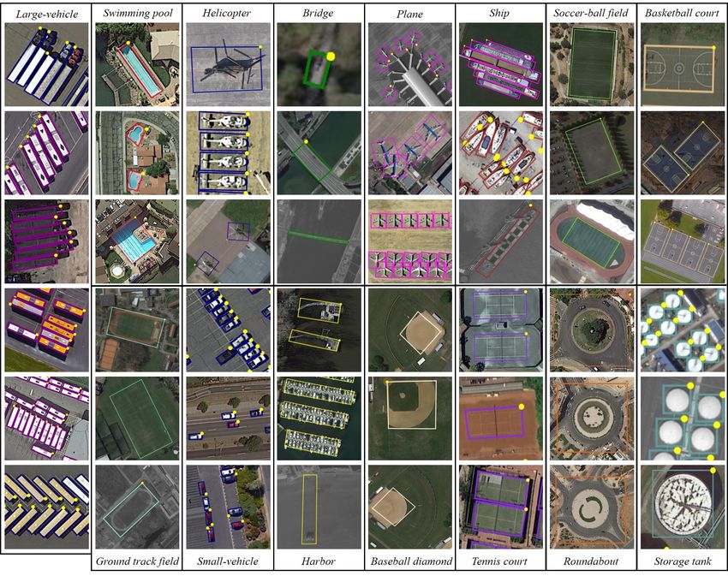Click the Baseball diamond label
The width and height of the screenshot is (728, 576).
pyautogui.click(x=411, y=561)
